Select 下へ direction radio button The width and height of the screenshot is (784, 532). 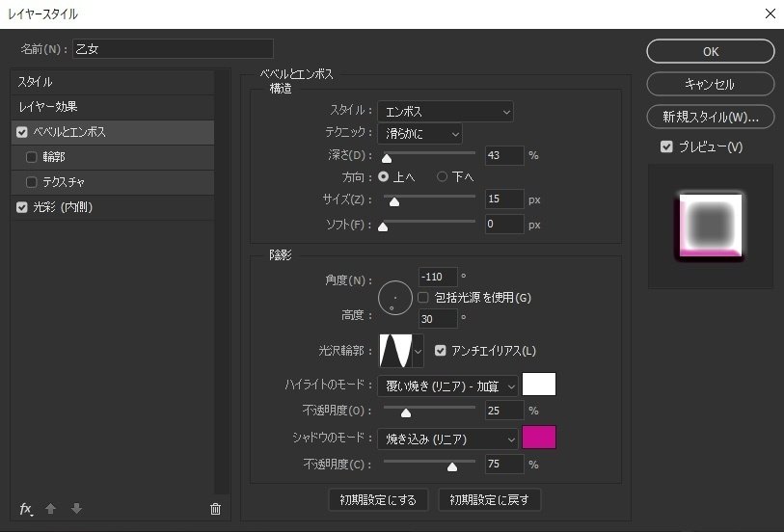point(442,176)
